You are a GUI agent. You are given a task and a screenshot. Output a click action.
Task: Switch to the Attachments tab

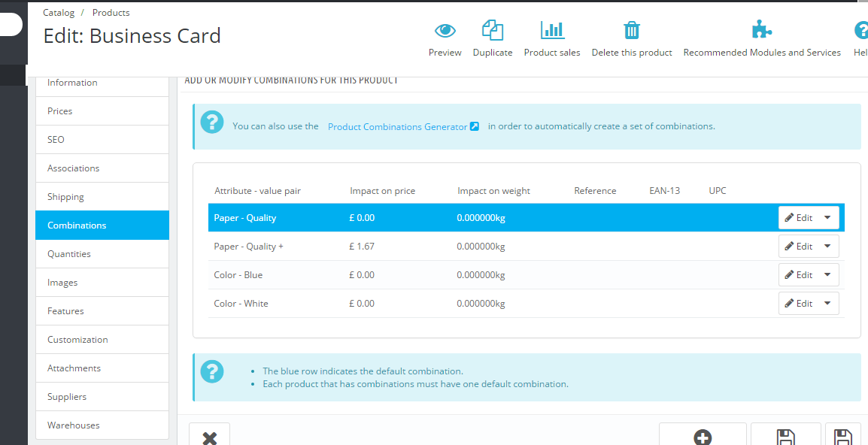102,368
